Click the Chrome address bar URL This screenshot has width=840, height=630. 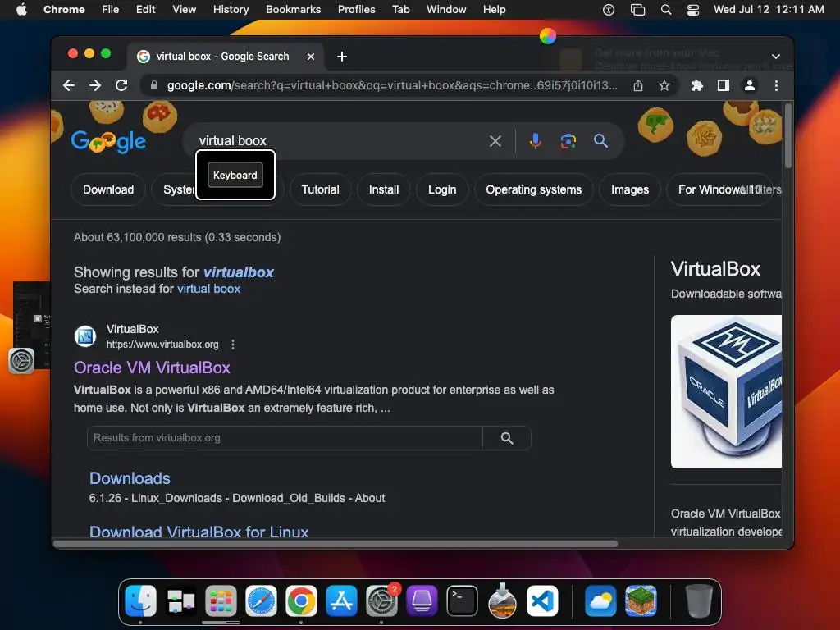392,85
